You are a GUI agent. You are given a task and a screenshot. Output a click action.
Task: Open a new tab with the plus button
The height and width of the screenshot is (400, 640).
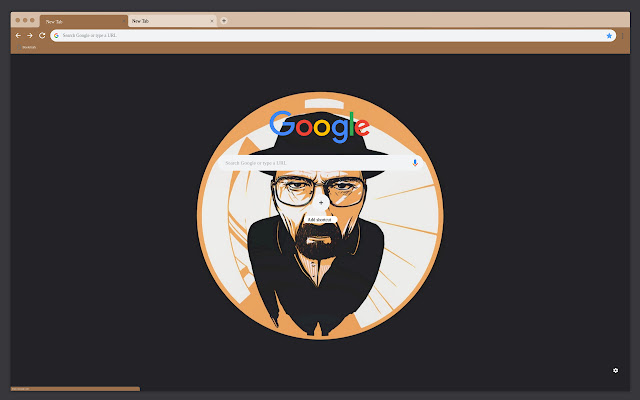224,21
